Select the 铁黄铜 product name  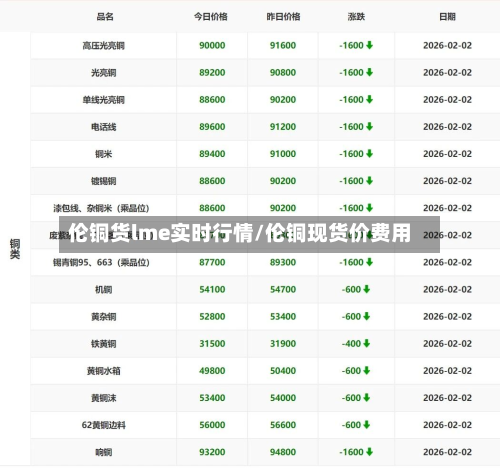pos(104,344)
